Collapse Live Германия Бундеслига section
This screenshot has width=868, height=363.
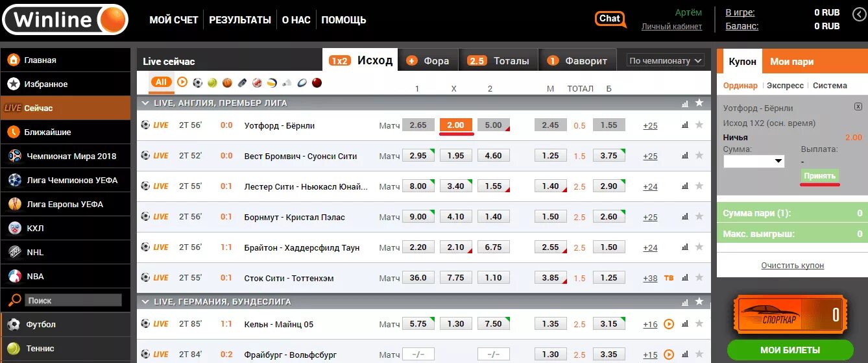click(x=145, y=302)
